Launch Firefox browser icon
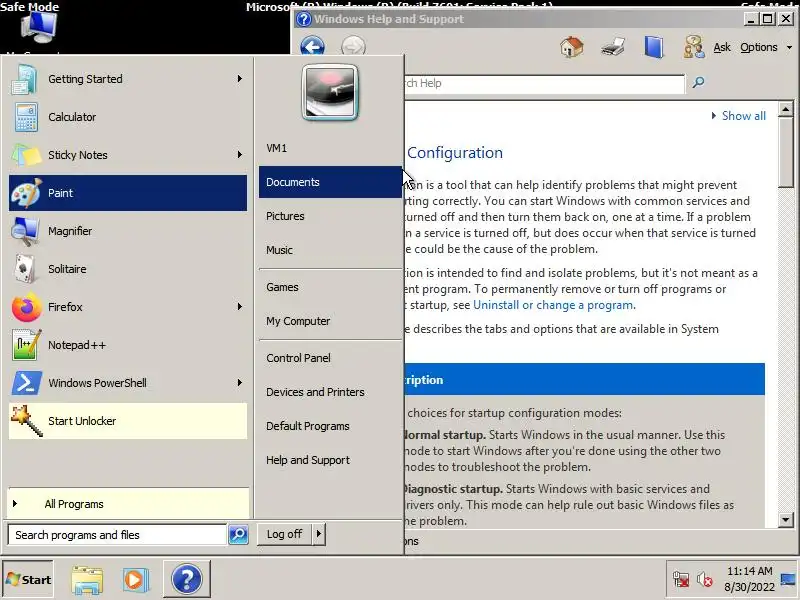Screen dimensions: 800x600 coord(26,307)
